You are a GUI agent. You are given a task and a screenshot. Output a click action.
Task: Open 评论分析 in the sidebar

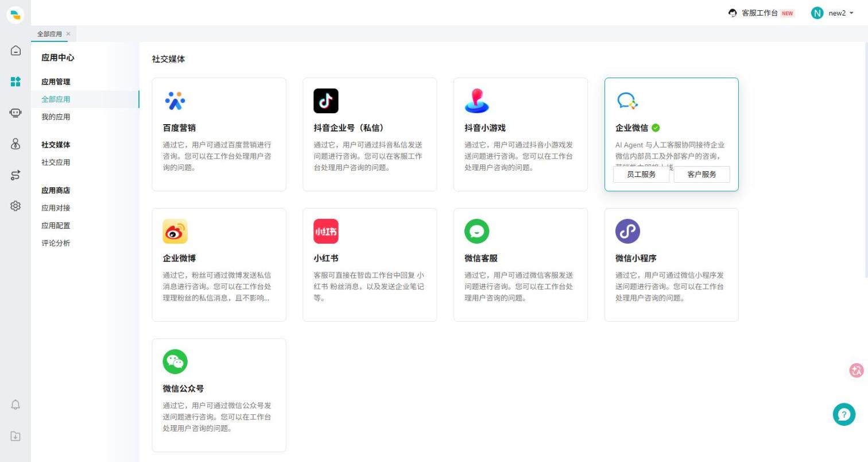click(56, 243)
